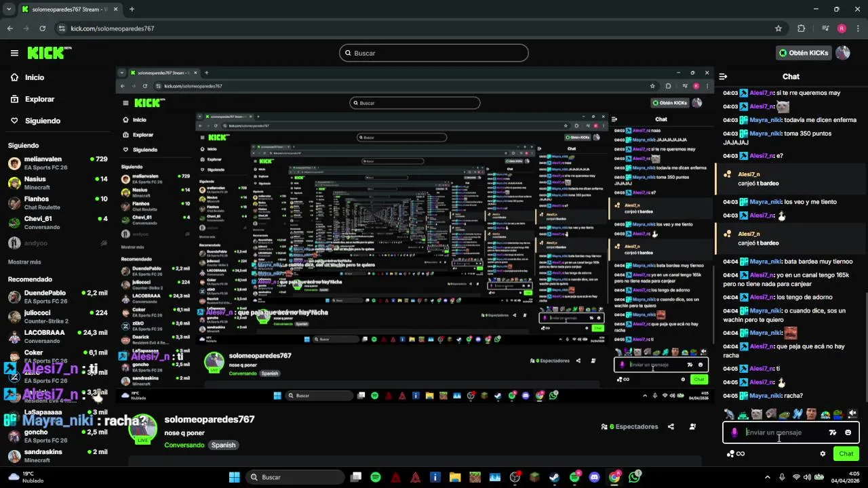Select the solomeoparedes767 browser tab
The image size is (868, 488).
point(69,9)
